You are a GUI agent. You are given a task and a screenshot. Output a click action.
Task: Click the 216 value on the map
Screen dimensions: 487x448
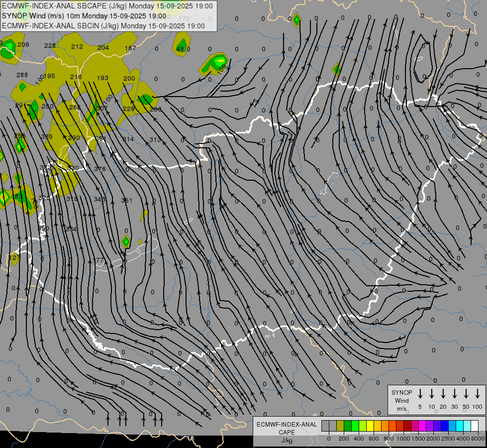click(x=76, y=77)
